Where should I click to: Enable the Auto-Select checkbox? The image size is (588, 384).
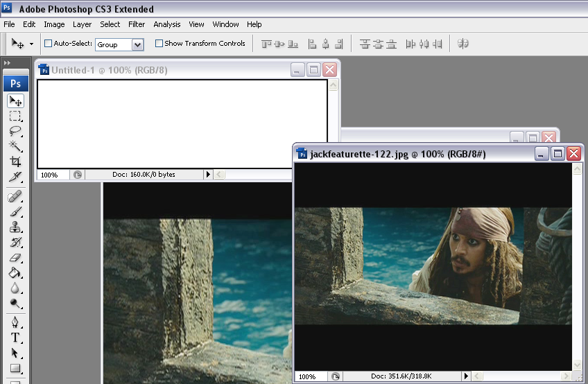[x=49, y=44]
